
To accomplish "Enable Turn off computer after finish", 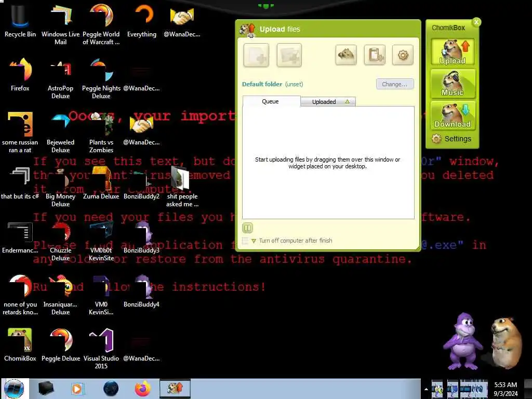I will (245, 241).
